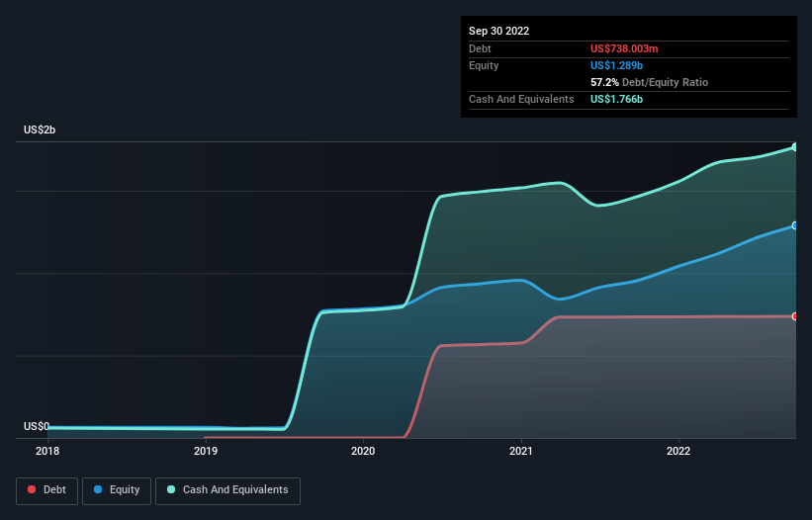812x520 pixels.
Task: Click the red Debt endpoint marker
Action: click(x=795, y=316)
